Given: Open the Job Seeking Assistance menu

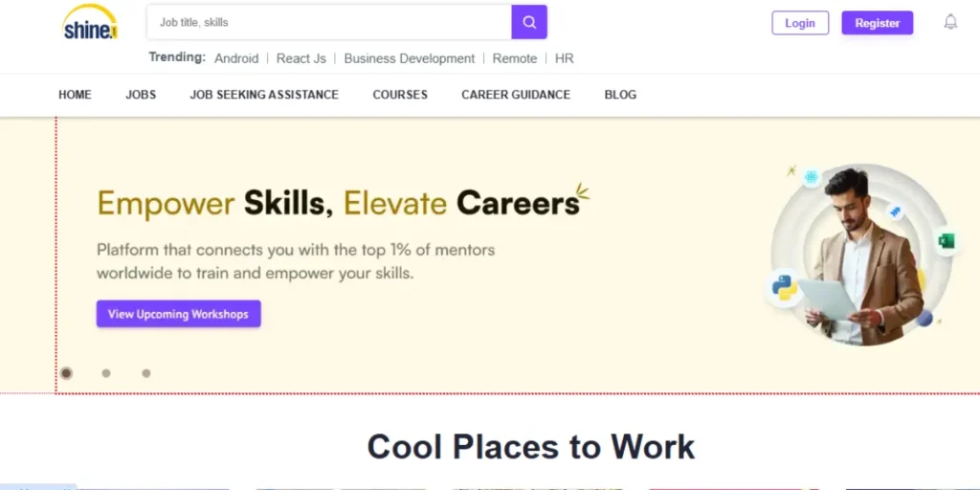Looking at the screenshot, I should coord(264,95).
